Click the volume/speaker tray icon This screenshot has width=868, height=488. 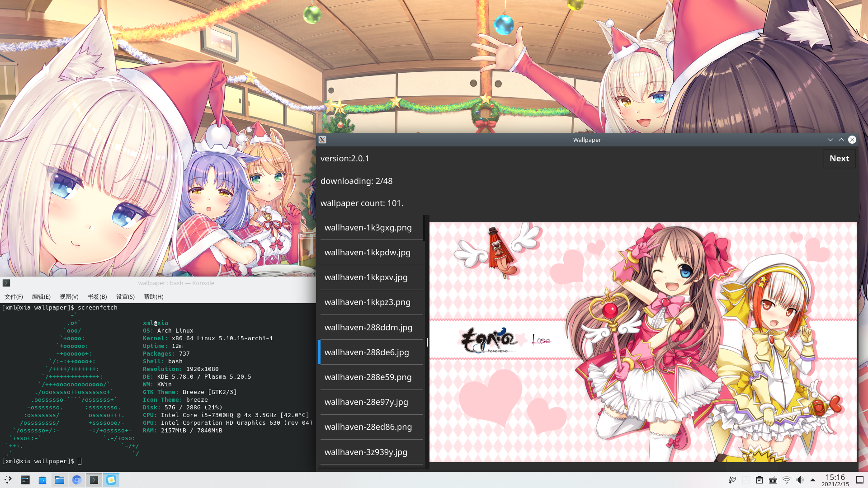point(800,480)
